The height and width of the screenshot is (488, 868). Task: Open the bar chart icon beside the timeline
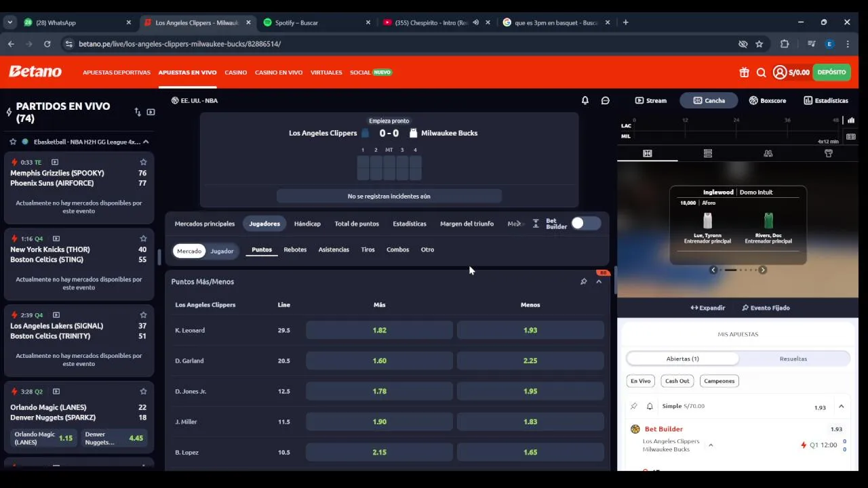[851, 121]
